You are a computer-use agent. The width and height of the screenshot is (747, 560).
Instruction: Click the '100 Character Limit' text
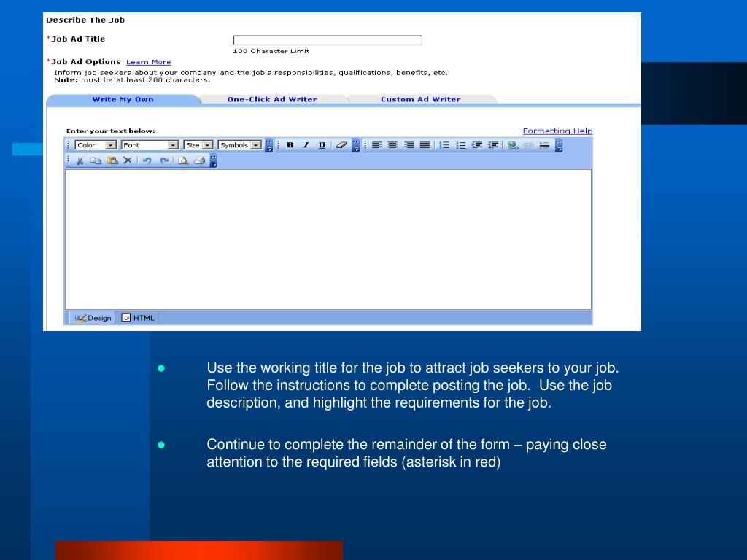[271, 52]
